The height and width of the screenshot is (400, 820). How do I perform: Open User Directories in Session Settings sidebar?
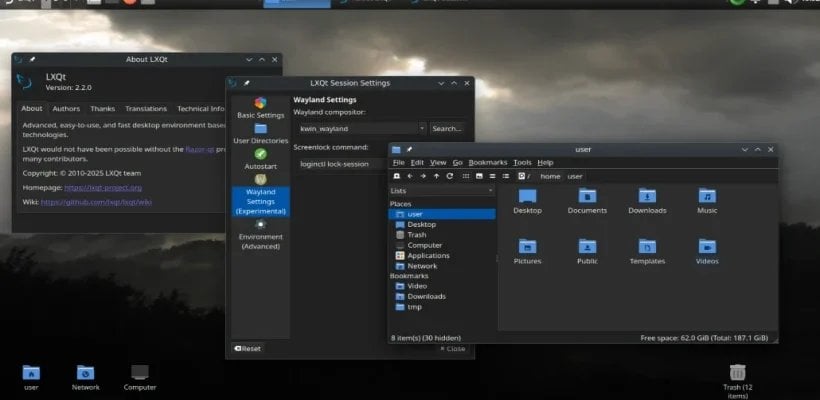(260, 134)
